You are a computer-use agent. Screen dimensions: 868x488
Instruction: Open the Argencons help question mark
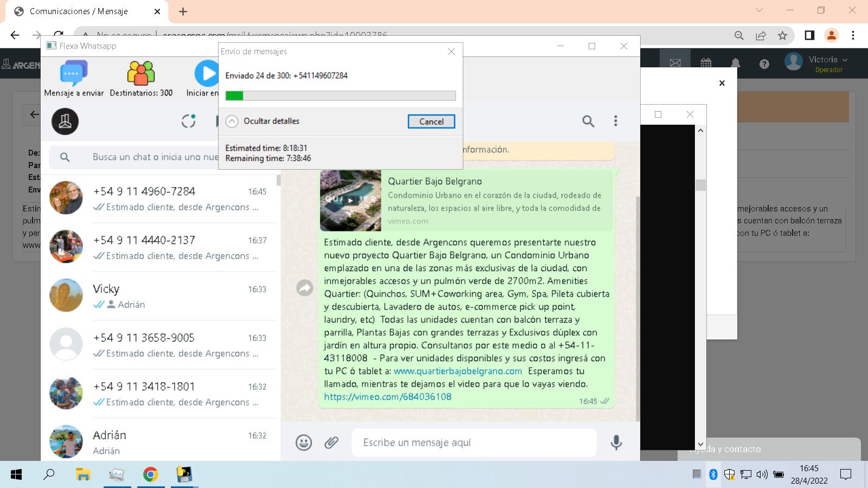(x=764, y=64)
